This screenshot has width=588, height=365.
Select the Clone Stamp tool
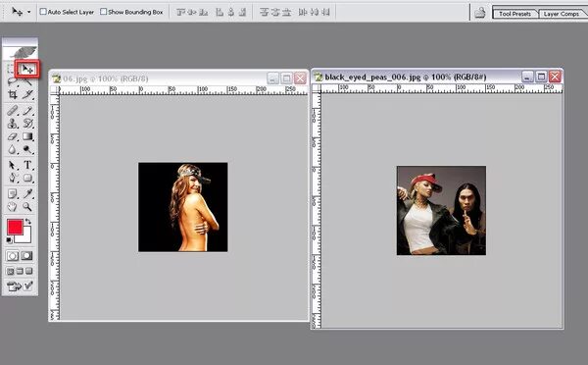tap(13, 124)
